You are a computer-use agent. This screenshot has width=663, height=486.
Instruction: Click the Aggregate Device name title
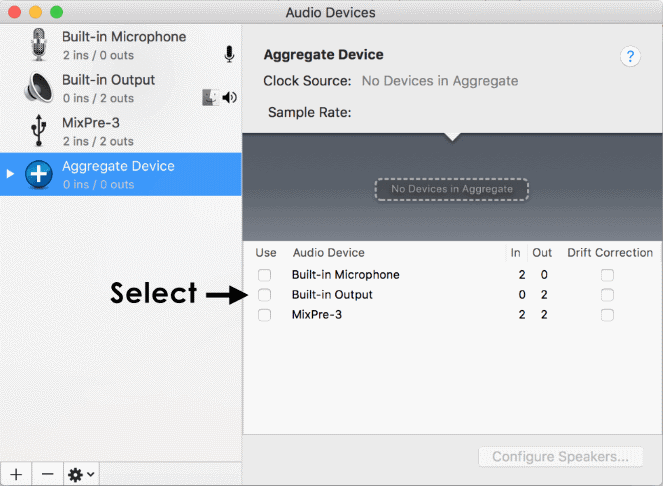[323, 55]
